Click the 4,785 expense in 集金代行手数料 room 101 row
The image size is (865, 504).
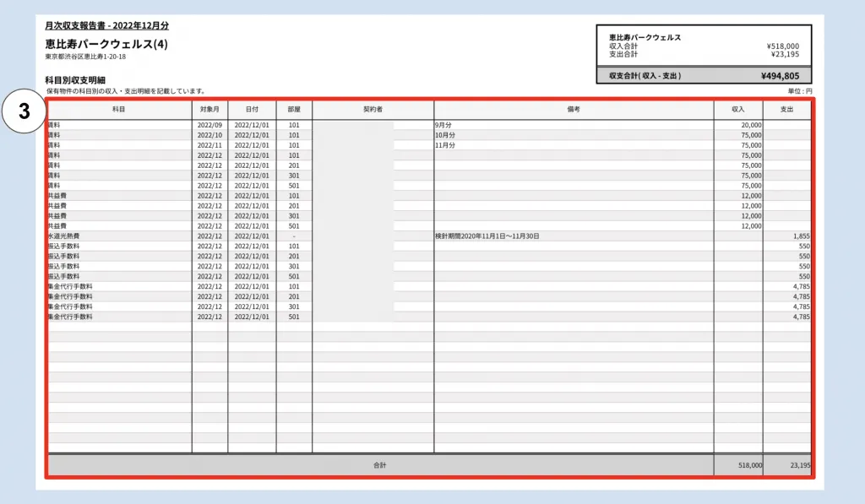tap(802, 287)
